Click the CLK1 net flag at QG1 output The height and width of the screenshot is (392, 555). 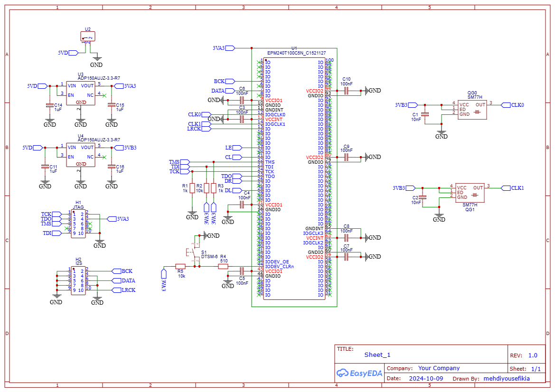pos(513,188)
